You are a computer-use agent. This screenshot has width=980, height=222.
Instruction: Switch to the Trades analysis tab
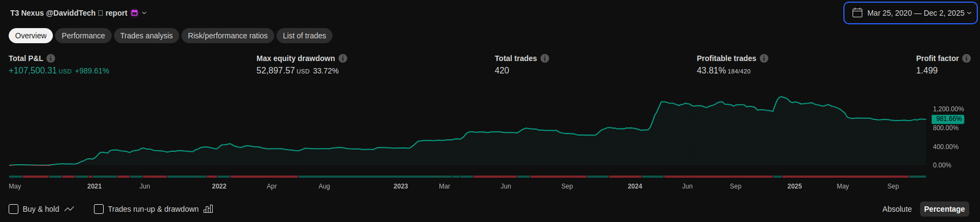point(146,36)
